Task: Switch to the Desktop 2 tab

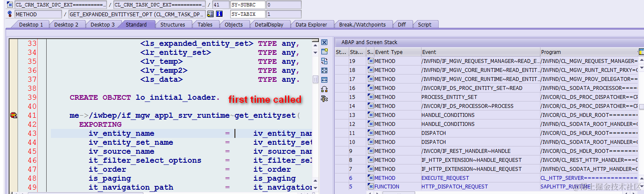Action: (66, 24)
